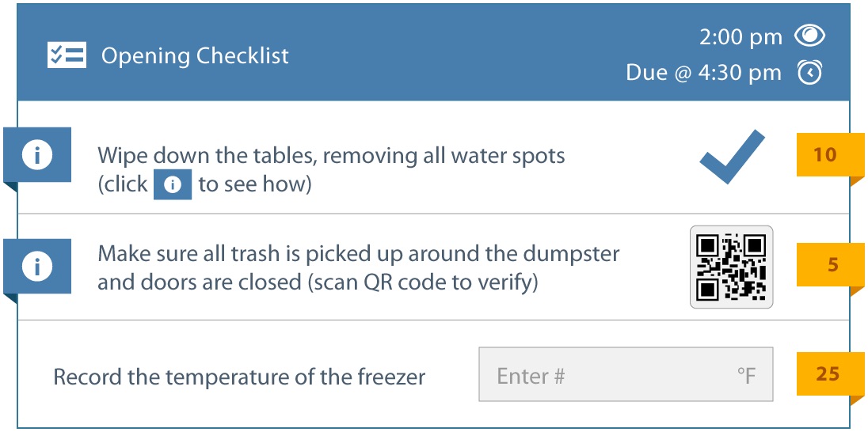The width and height of the screenshot is (868, 432).
Task: Click the °F unit in the temperature field
Action: 745,375
